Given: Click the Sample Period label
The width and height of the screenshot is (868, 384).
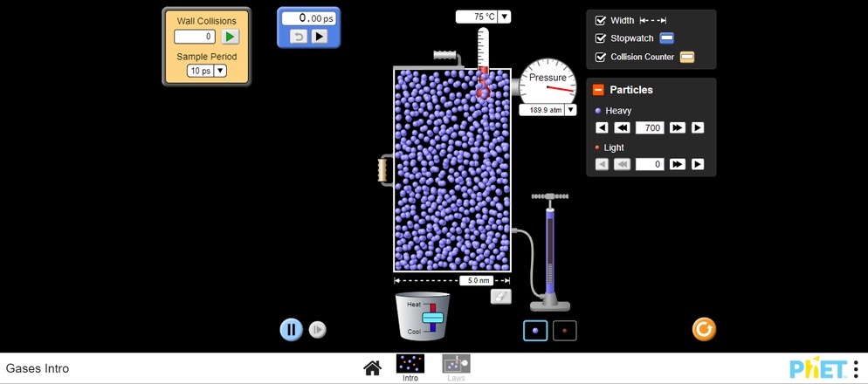Looking at the screenshot, I should 206,57.
